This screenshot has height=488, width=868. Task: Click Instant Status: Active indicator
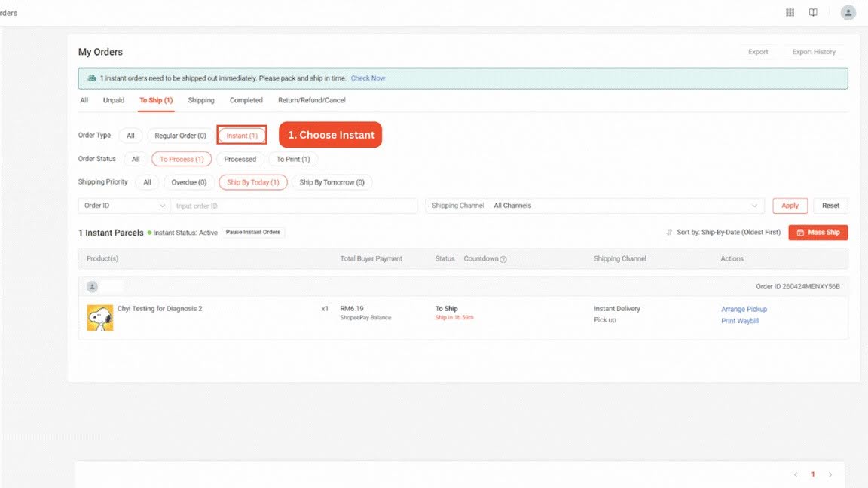point(182,233)
